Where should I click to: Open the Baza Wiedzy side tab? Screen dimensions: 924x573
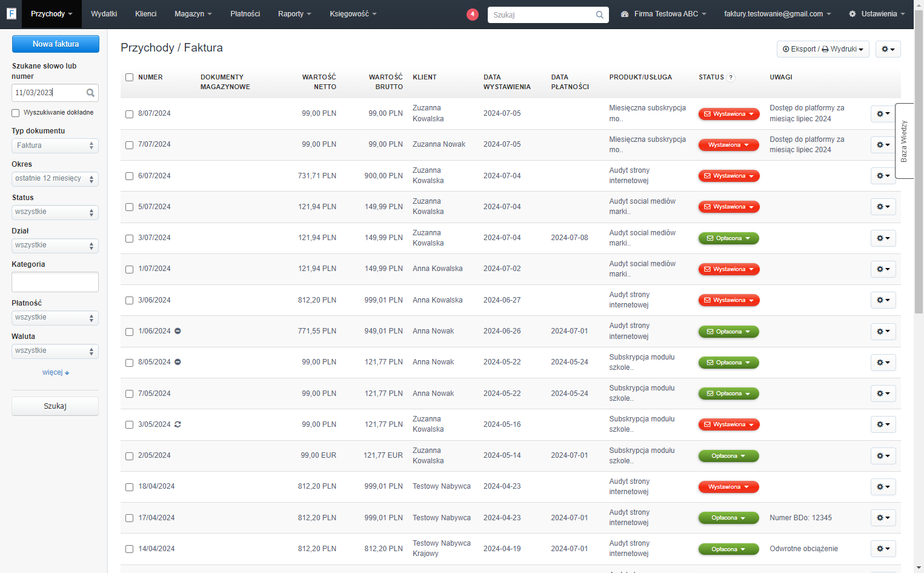904,141
